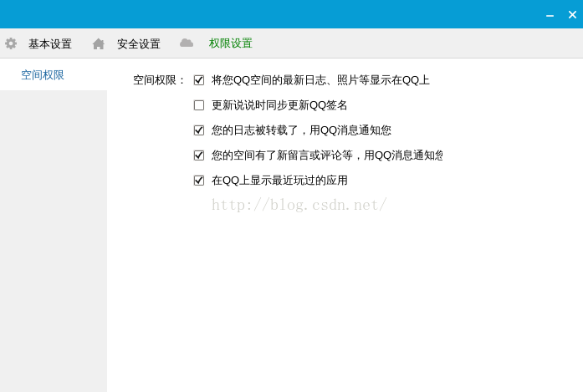Screen dimensions: 583x392
Task: Click the text 更新说说时同步更新QQ签名
Action: [x=279, y=105]
